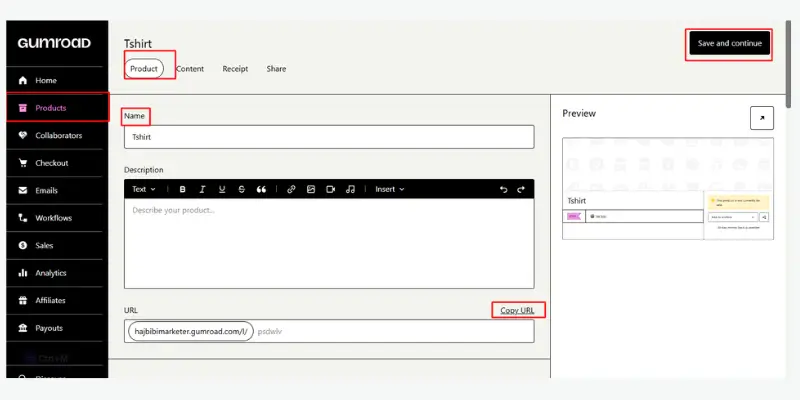Open preview in new window
The width and height of the screenshot is (800, 400).
(762, 118)
